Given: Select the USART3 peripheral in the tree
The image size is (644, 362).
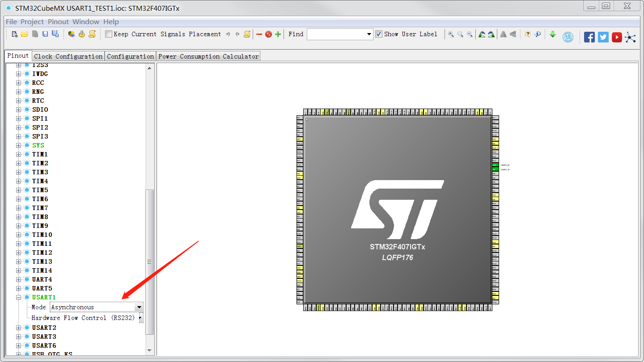Looking at the screenshot, I should [44, 337].
